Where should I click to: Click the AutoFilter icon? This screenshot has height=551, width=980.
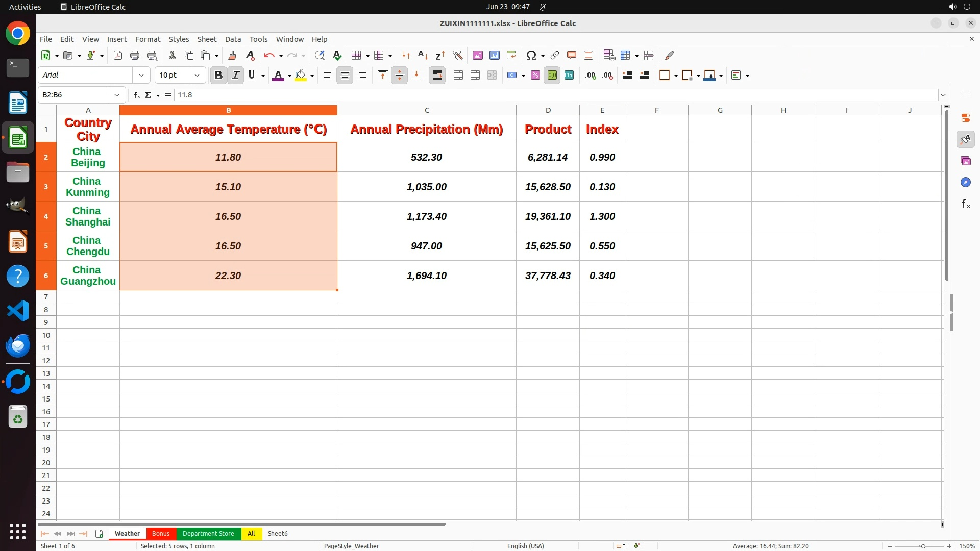457,55
